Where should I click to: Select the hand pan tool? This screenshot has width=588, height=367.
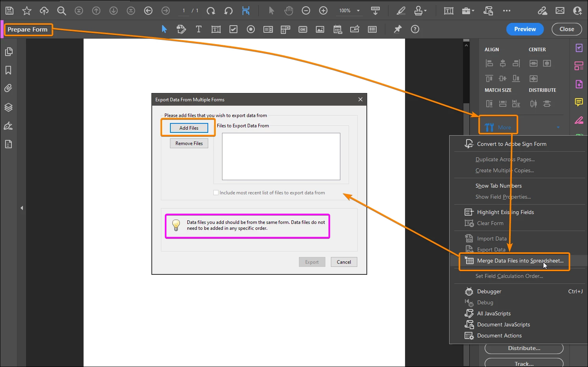tap(289, 11)
